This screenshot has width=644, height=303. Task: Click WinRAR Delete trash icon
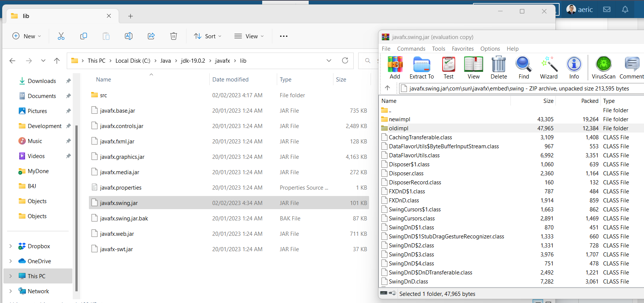click(x=499, y=68)
